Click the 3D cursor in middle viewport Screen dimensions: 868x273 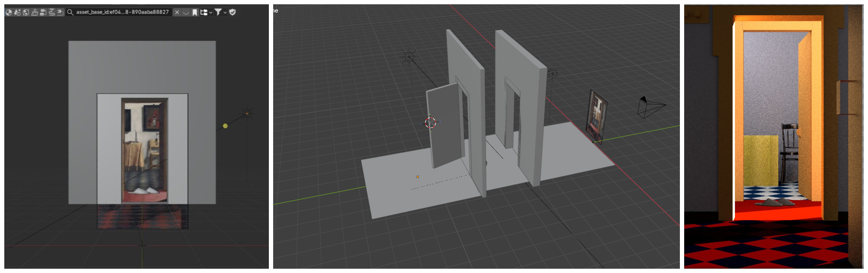[x=430, y=123]
